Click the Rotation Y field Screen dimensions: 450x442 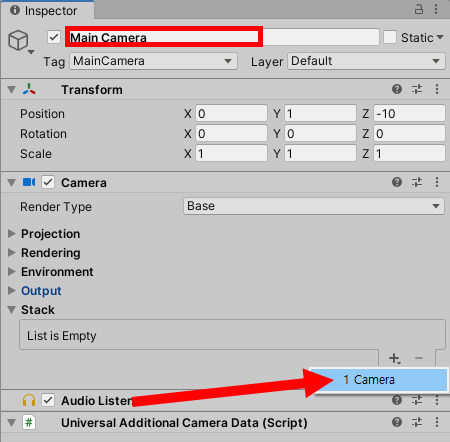[320, 133]
